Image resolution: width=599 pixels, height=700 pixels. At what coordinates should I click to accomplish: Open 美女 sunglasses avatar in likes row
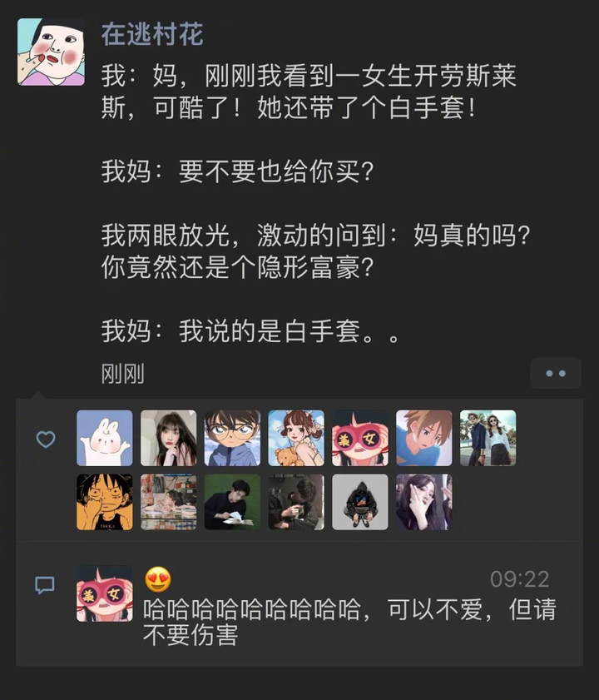359,438
